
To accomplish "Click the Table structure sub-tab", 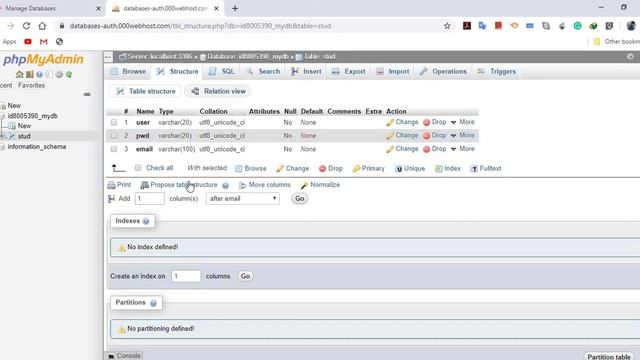I will [x=146, y=91].
